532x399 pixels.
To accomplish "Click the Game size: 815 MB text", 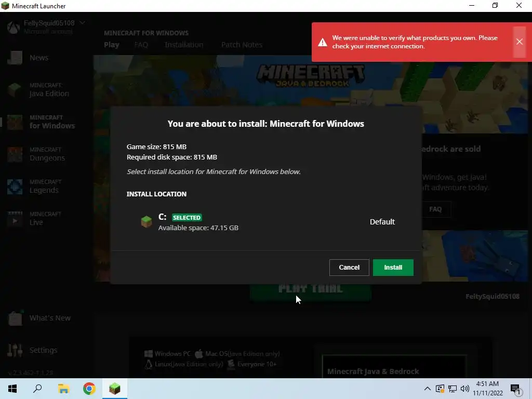I will pyautogui.click(x=156, y=147).
